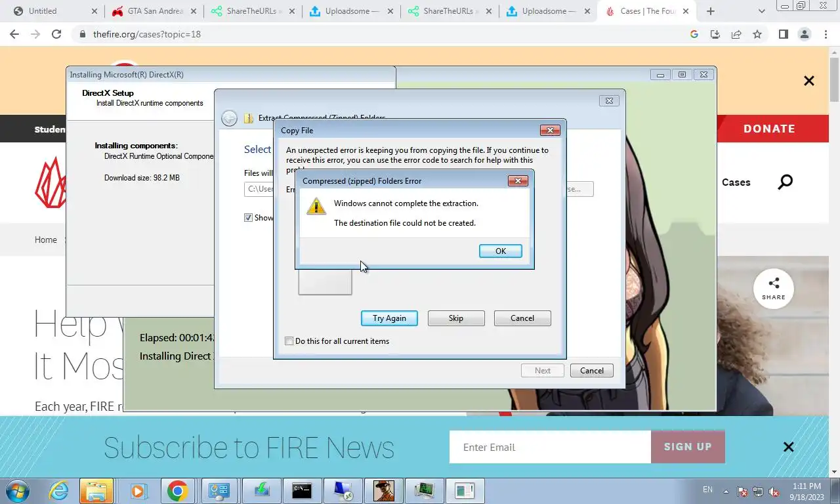This screenshot has height=504, width=840.
Task: Open tab search dropdown chevron
Action: [x=762, y=11]
